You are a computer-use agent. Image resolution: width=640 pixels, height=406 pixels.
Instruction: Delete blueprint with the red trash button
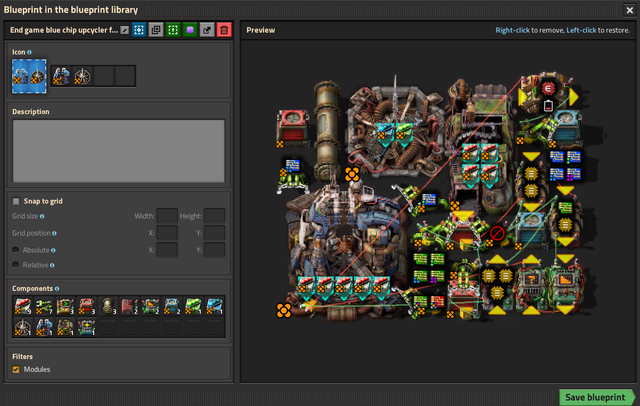pyautogui.click(x=224, y=30)
